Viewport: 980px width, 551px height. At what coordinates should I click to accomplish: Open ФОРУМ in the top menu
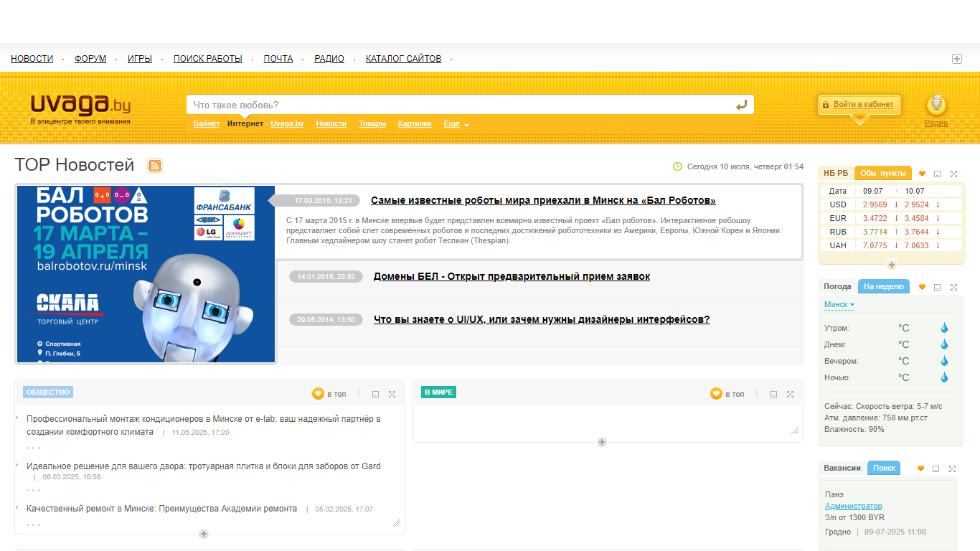click(90, 59)
